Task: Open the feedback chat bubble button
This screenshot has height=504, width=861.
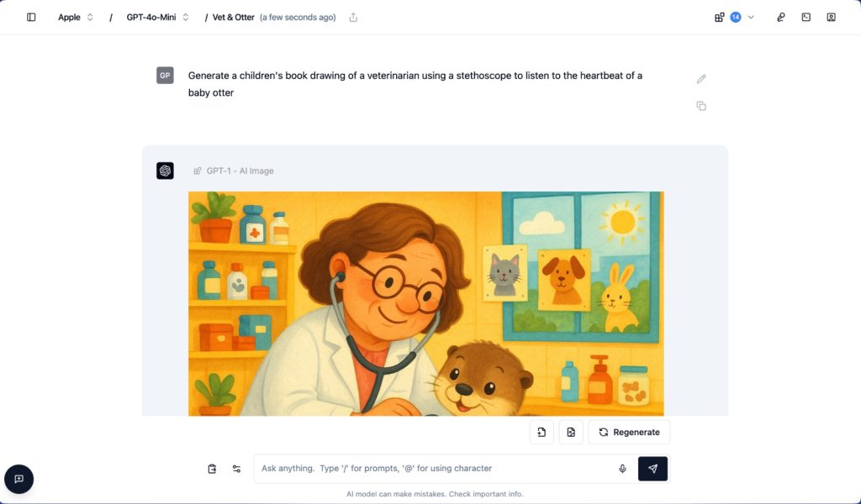Action: point(19,479)
